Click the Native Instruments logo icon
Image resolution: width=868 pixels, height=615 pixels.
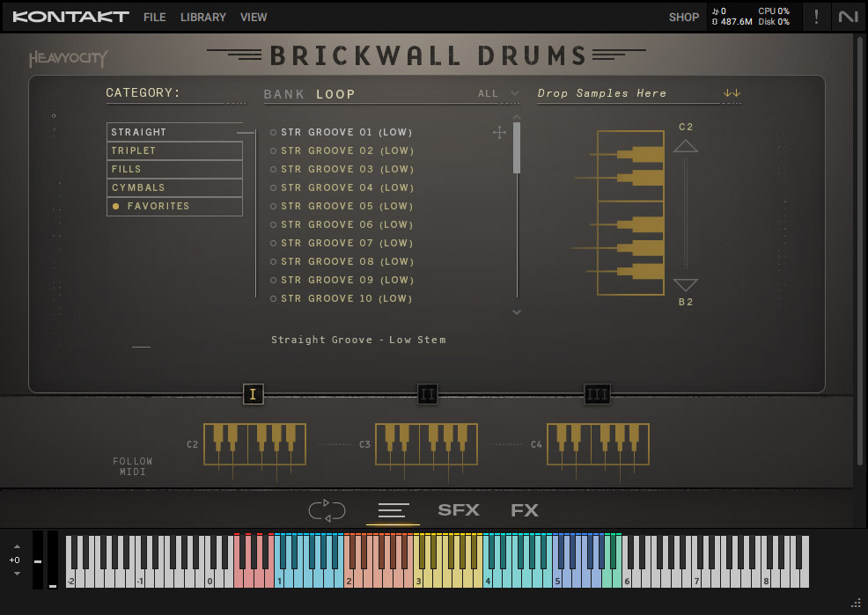(848, 17)
